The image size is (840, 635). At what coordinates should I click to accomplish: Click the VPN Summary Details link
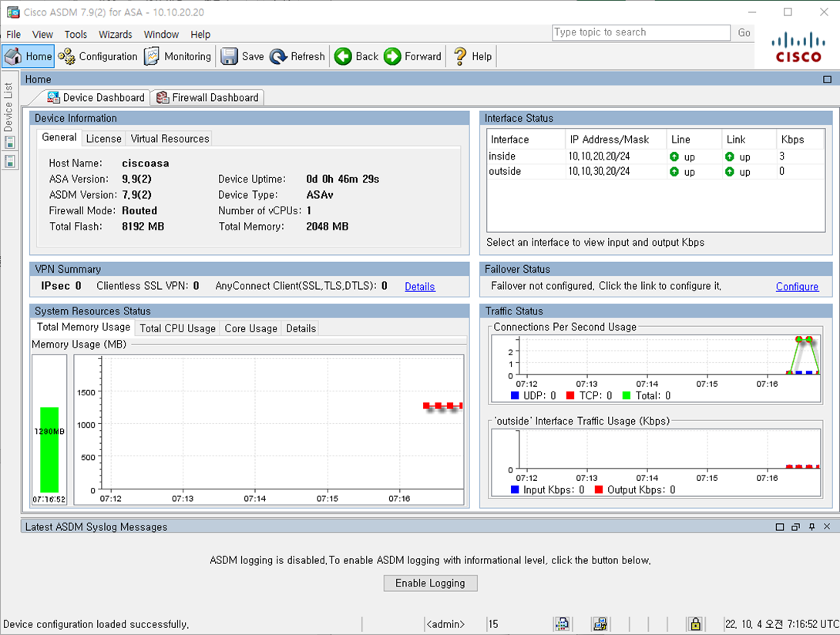point(419,287)
